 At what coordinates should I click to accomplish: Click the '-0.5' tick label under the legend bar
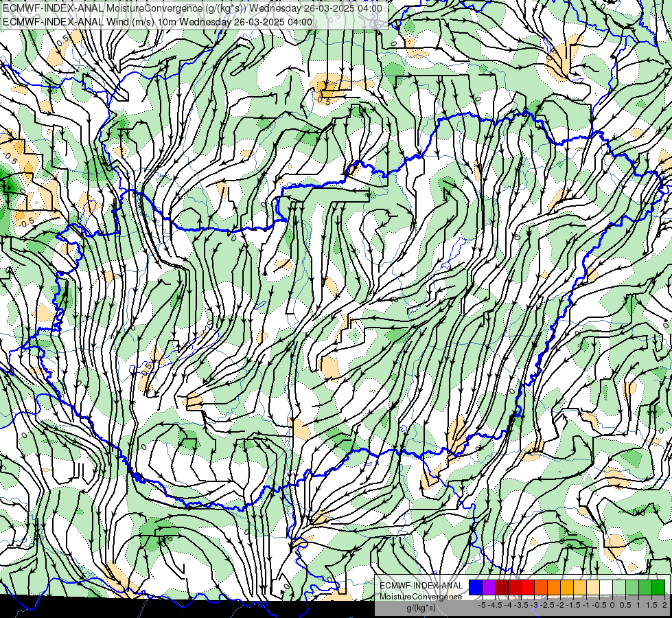tap(599, 605)
